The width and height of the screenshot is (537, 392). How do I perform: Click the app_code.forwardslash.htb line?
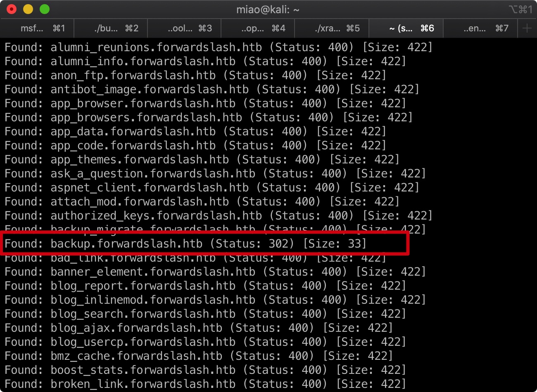pyautogui.click(x=195, y=146)
